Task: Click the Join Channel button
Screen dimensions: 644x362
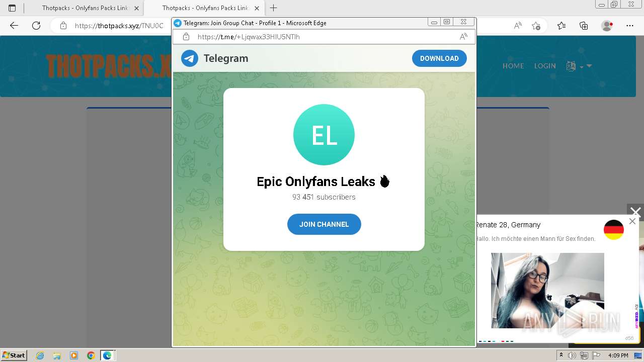Action: 324,224
